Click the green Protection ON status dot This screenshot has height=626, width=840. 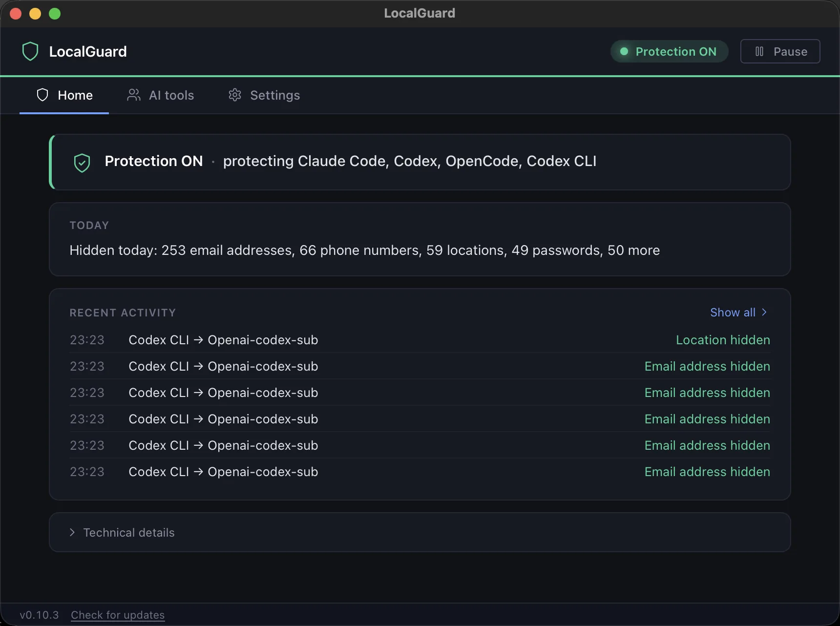[624, 51]
